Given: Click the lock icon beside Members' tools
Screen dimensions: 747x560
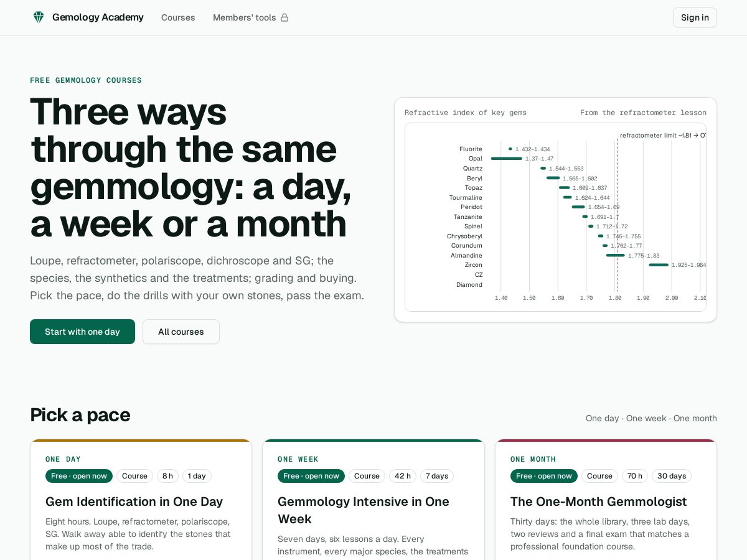Looking at the screenshot, I should pos(284,17).
